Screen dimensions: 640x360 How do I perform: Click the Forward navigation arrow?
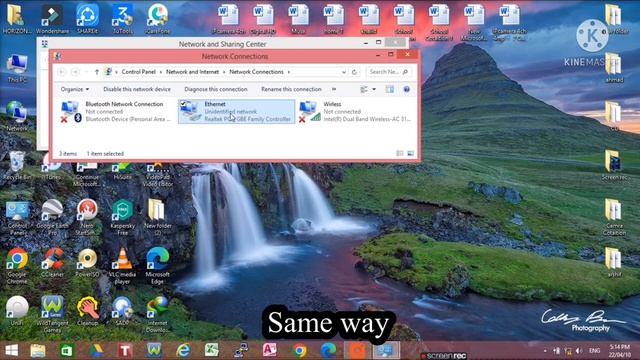pyautogui.click(x=75, y=72)
